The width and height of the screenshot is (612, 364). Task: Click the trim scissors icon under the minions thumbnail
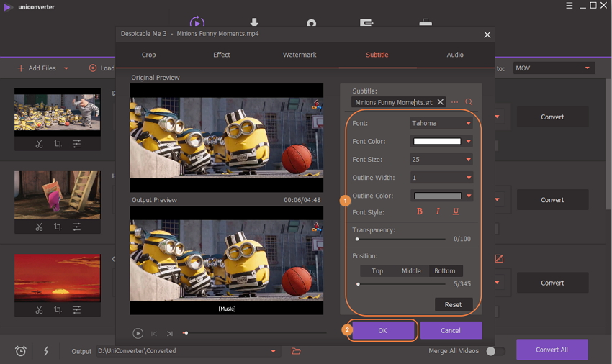click(x=39, y=145)
